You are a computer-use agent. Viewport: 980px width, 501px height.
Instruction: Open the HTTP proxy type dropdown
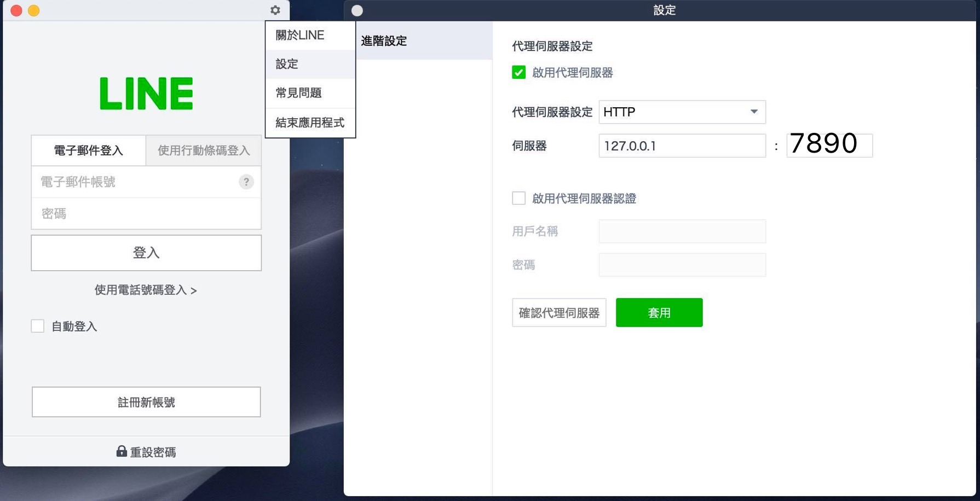pyautogui.click(x=682, y=112)
